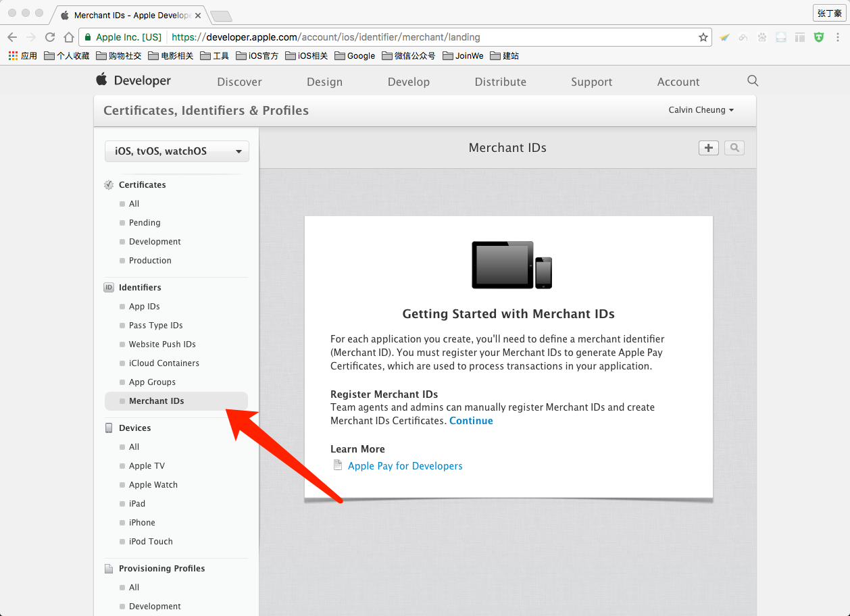
Task: Open the 应用 apps grid shortcut
Action: (x=22, y=56)
